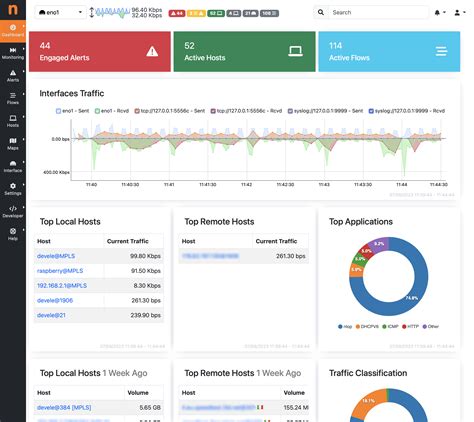The height and width of the screenshot is (422, 474).
Task: Click the warning triangle on Engaged Alerts card
Action: pyautogui.click(x=152, y=51)
